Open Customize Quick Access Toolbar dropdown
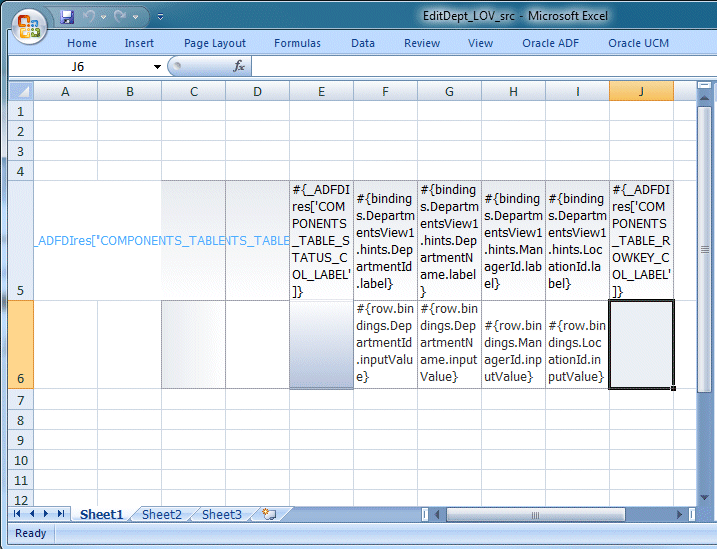Viewport: 717px width, 549px height. pyautogui.click(x=161, y=17)
